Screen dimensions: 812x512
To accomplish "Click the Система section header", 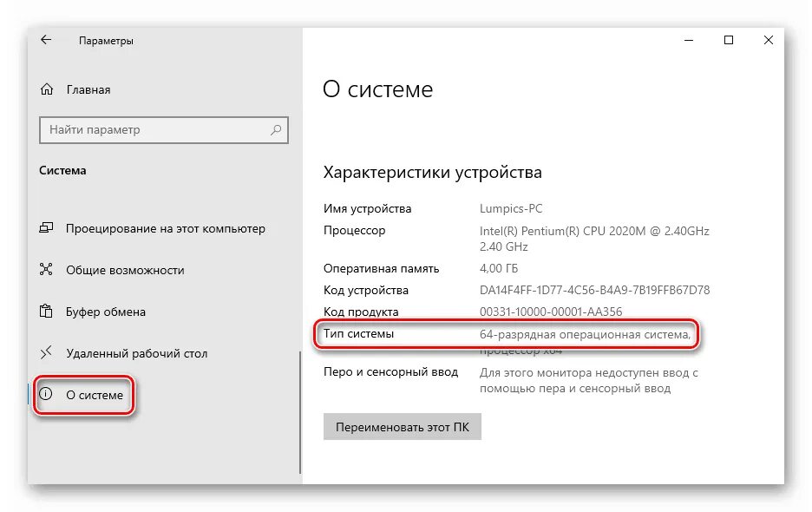I will 62,170.
